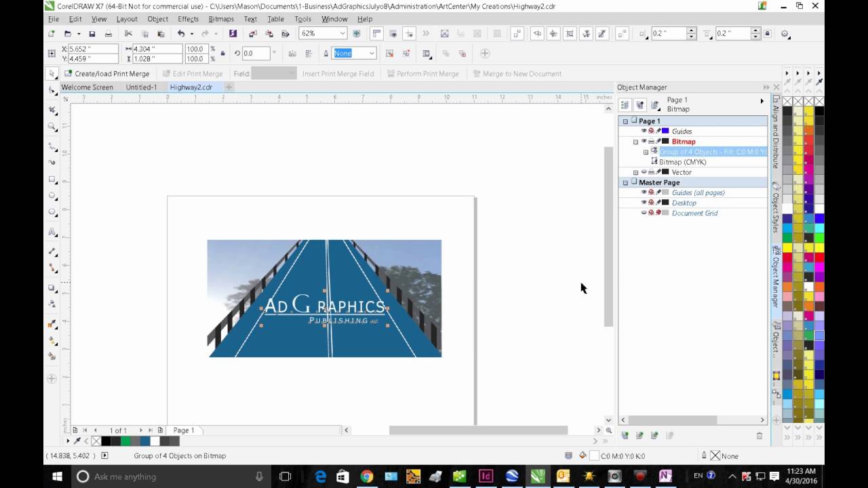Screen dimensions: 868x488
Task: Open the Layout menu
Action: 127,19
